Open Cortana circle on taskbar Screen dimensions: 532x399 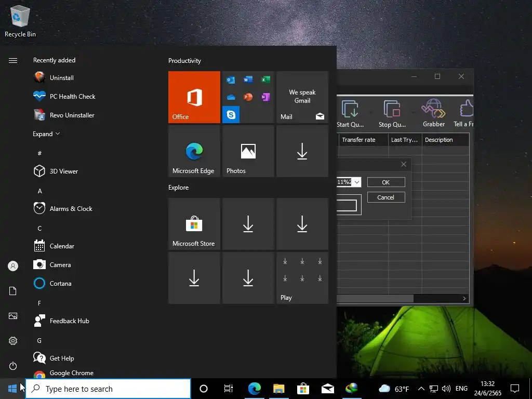(x=204, y=389)
